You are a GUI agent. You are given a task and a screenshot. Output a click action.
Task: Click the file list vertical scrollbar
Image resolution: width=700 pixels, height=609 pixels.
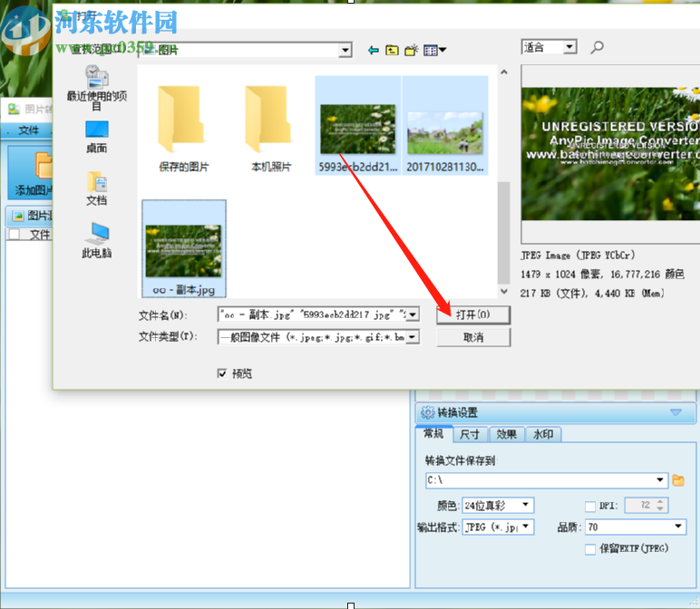(x=503, y=232)
